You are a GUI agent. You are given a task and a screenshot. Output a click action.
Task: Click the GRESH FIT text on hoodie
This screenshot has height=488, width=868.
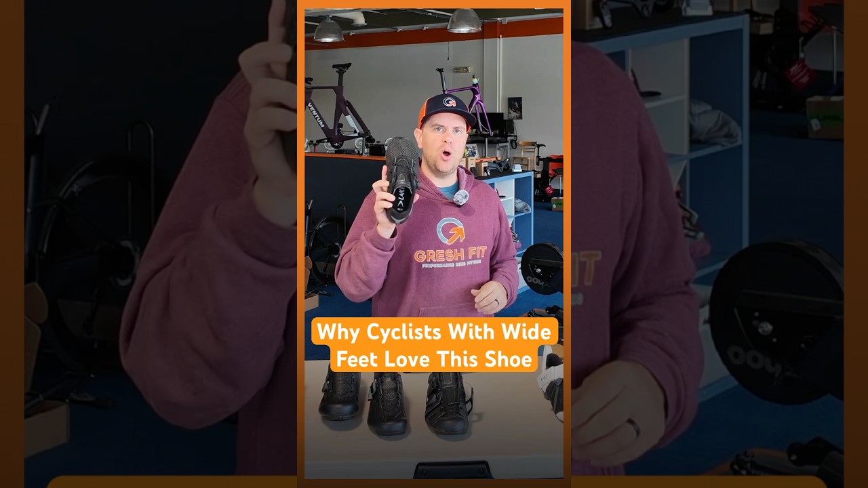click(451, 256)
